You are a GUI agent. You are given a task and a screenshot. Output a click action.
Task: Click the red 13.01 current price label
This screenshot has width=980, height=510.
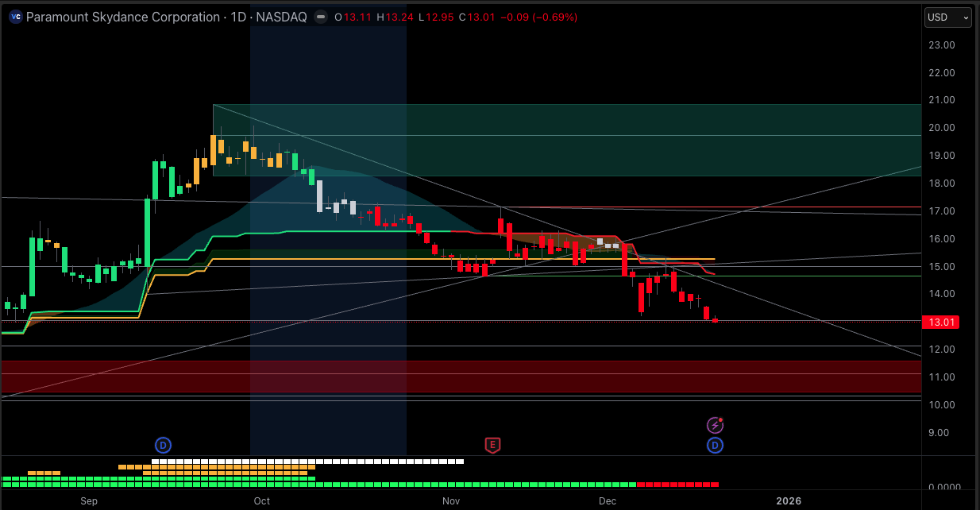(941, 322)
